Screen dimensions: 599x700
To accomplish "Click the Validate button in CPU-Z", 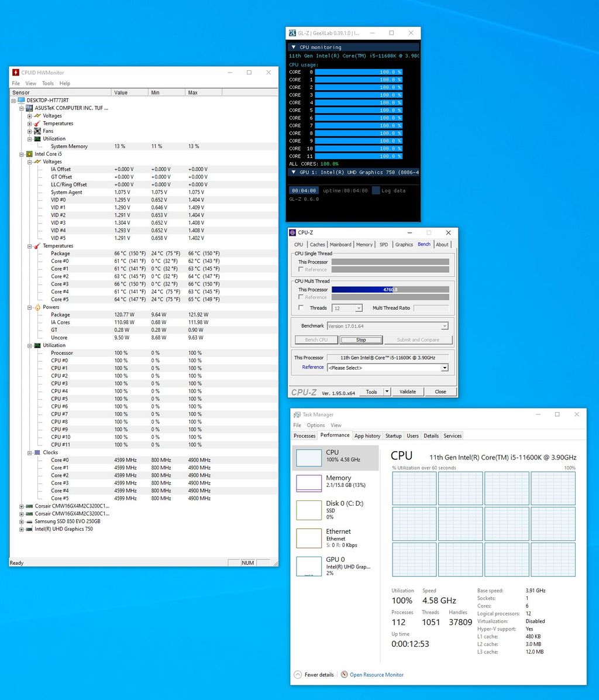I will [408, 392].
